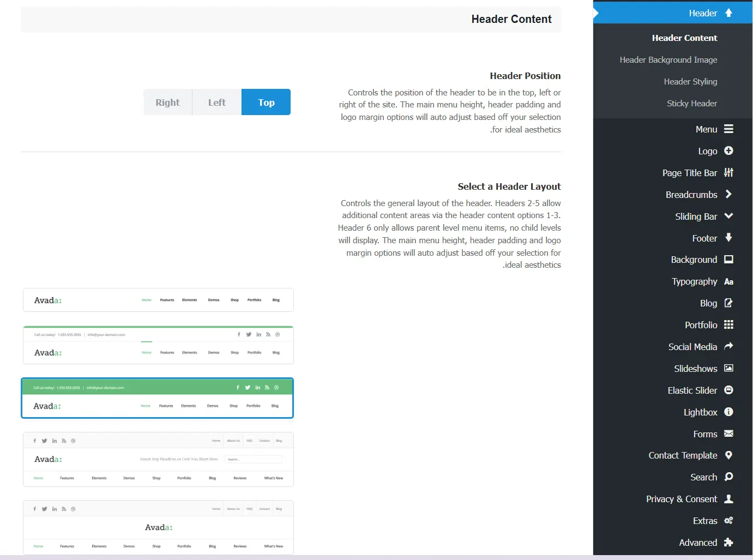Select the first header layout with logo and menu only

[158, 300]
